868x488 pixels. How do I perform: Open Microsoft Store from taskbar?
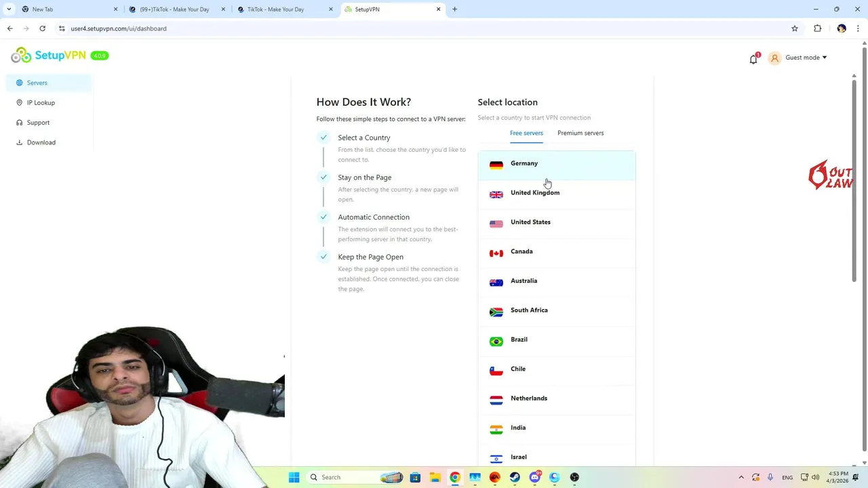click(x=415, y=478)
